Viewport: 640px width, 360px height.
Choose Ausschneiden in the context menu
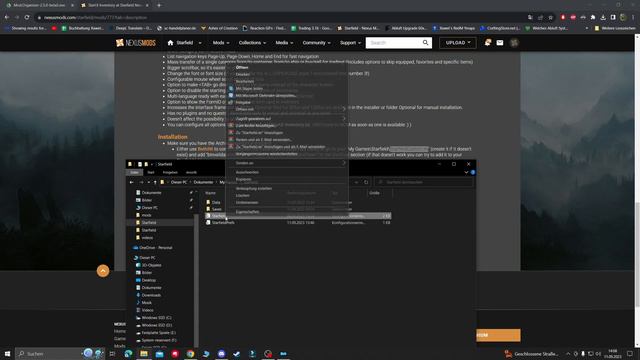pyautogui.click(x=247, y=172)
